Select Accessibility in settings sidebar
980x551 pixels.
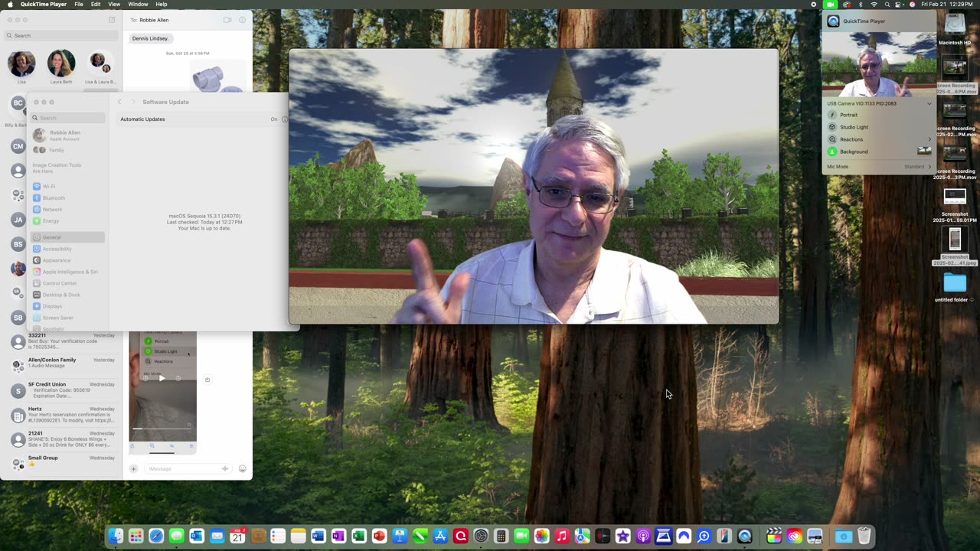click(x=68, y=249)
